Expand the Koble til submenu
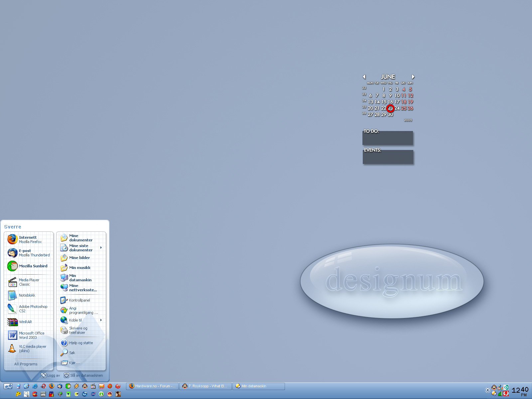This screenshot has height=399, width=532. point(81,320)
